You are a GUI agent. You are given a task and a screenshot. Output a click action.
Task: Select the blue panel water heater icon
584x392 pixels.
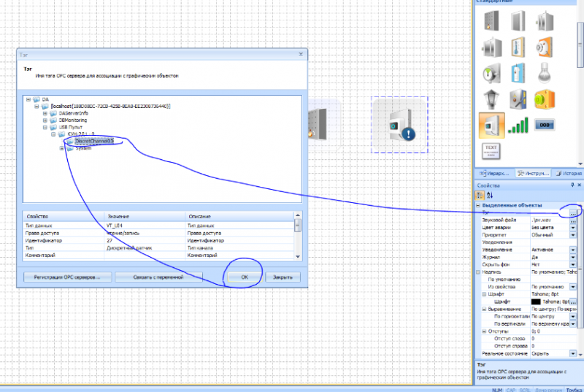[518, 73]
